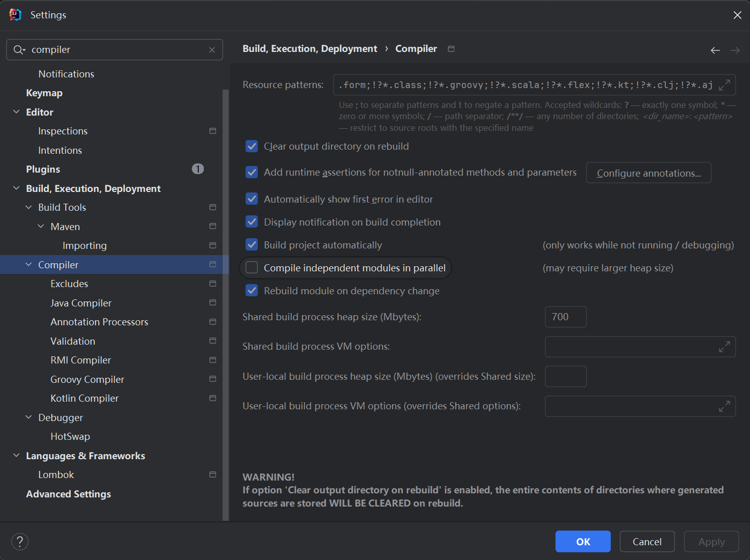Uncheck Build project automatically
The height and width of the screenshot is (560, 750).
click(252, 245)
